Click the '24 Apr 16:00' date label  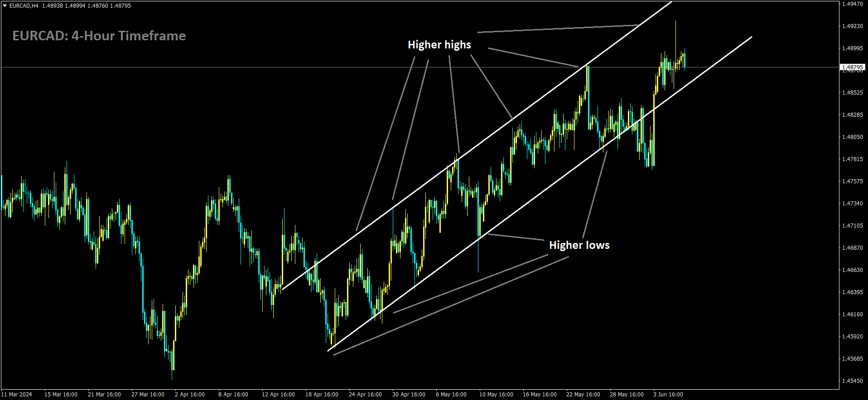(x=365, y=395)
